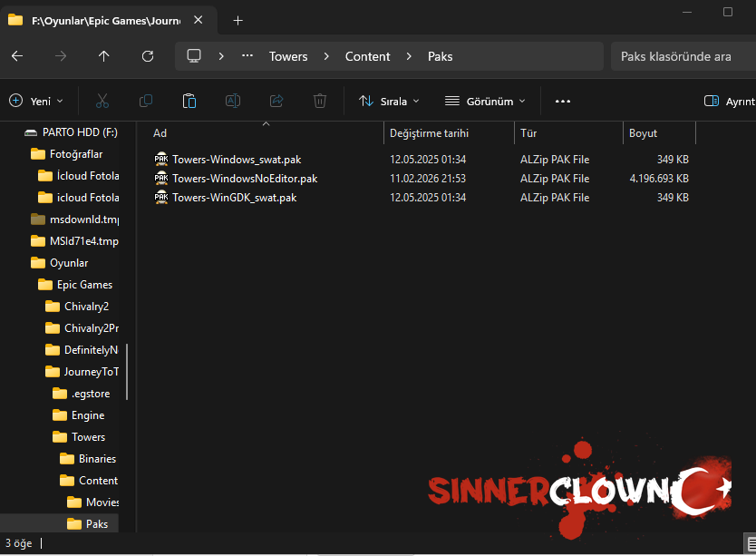Open the three-dot more options menu
Viewport: 756px width, 556px height.
[x=563, y=101]
